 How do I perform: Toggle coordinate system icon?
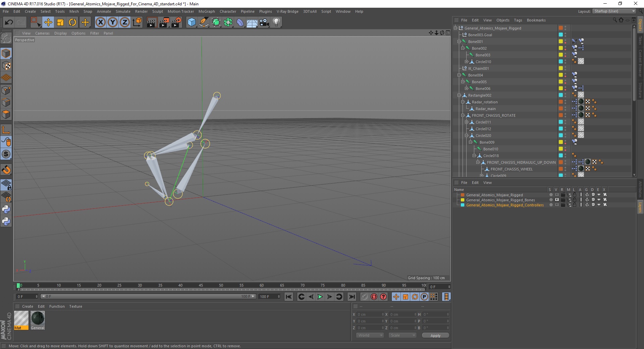(137, 22)
